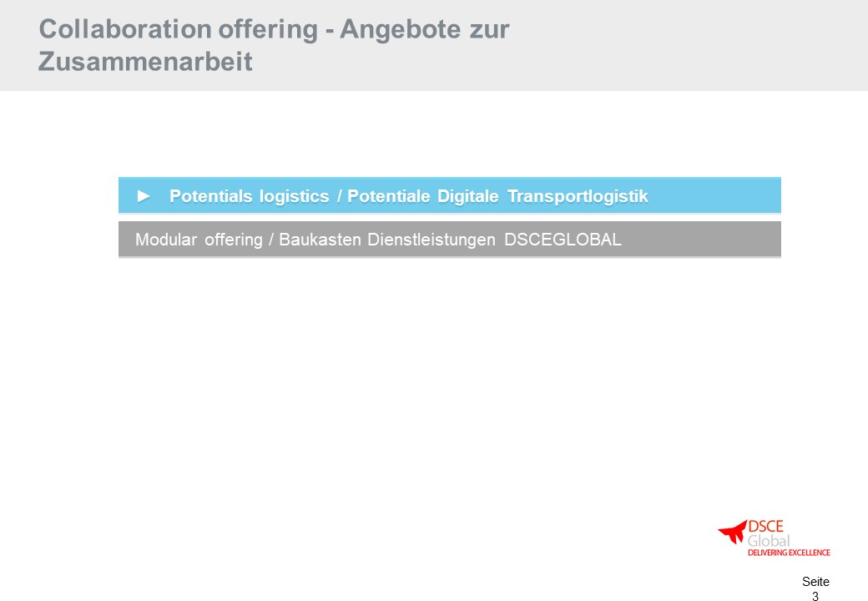Image resolution: width=868 pixels, height=601 pixels.
Task: Click the 'DSCEGLOBAL' word in gray bar
Action: (563, 240)
